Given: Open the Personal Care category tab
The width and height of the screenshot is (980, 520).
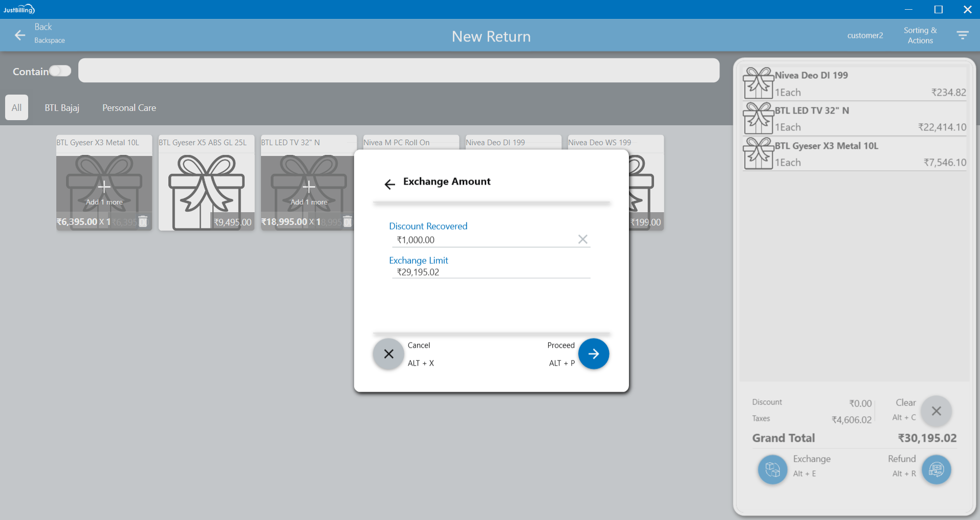Looking at the screenshot, I should click(129, 108).
